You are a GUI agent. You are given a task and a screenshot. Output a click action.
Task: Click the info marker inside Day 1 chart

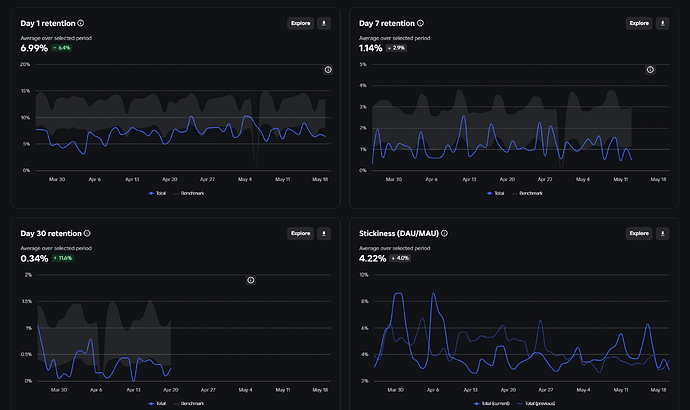tap(328, 70)
